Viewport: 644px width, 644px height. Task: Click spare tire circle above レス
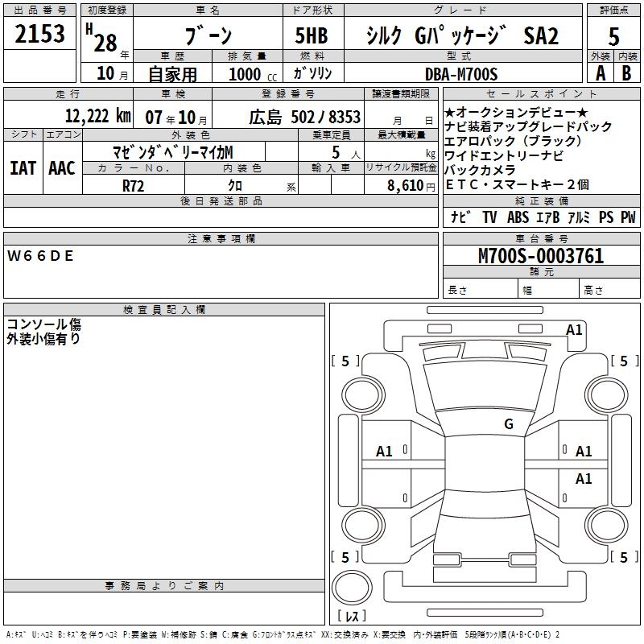[352, 587]
